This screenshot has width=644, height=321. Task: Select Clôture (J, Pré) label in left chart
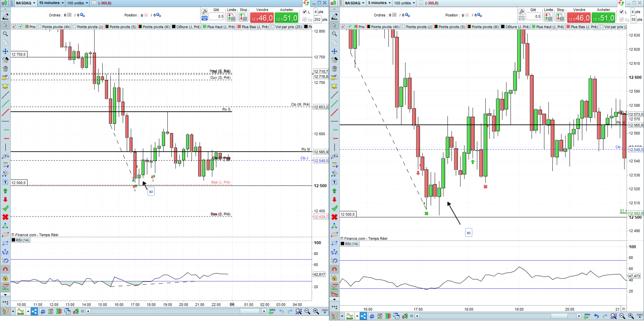tap(188, 27)
